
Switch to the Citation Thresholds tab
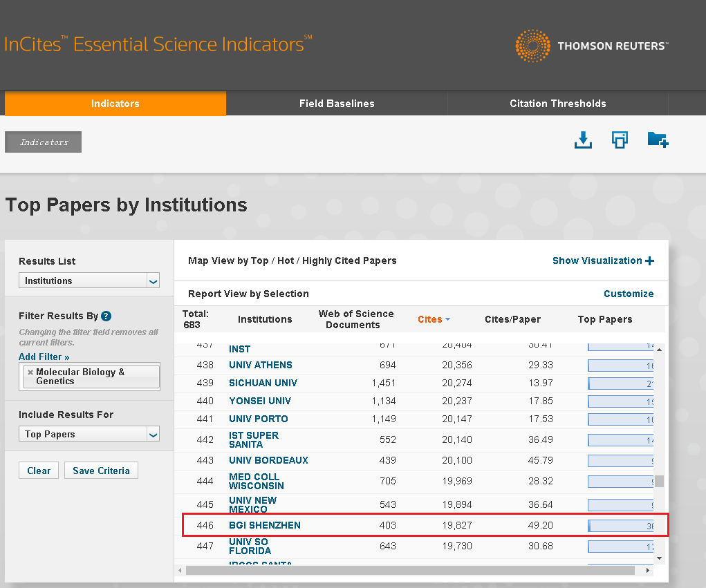(x=558, y=104)
